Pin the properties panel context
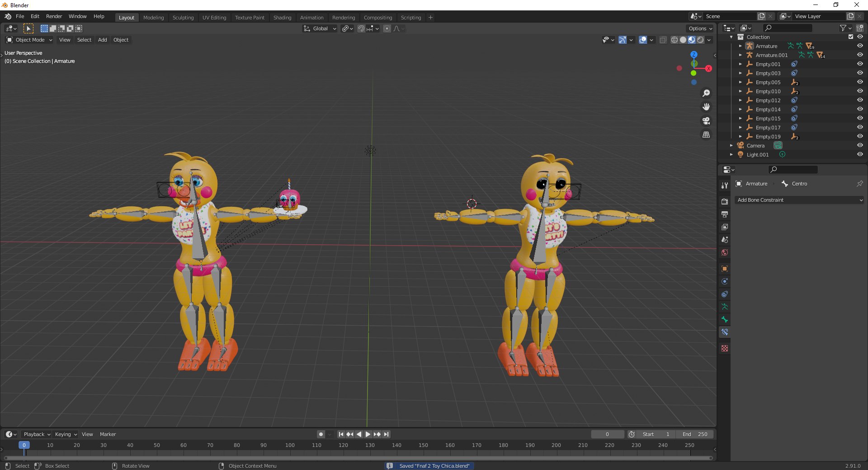This screenshot has height=470, width=868. pos(859,184)
